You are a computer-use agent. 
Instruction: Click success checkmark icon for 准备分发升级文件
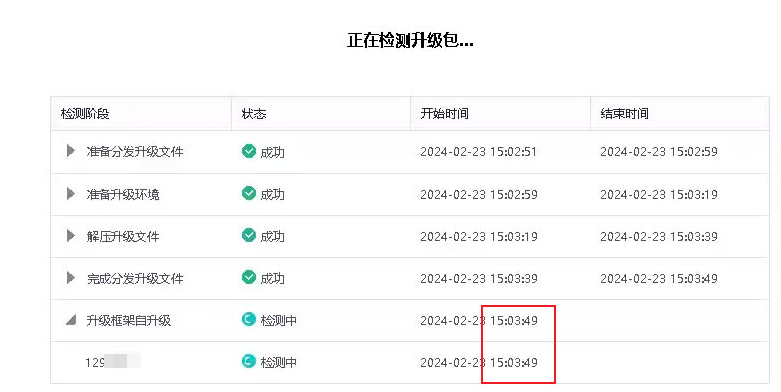coord(249,150)
